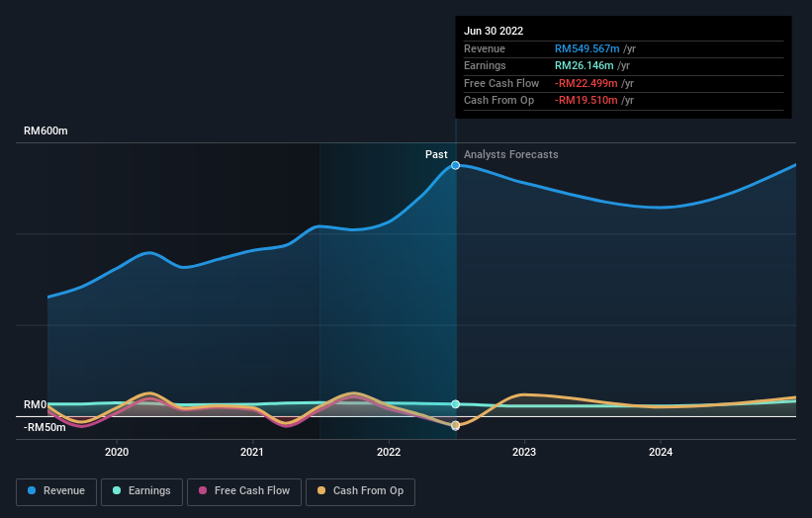The height and width of the screenshot is (518, 812).
Task: Click the Revenue row label in tooltip
Action: [485, 48]
